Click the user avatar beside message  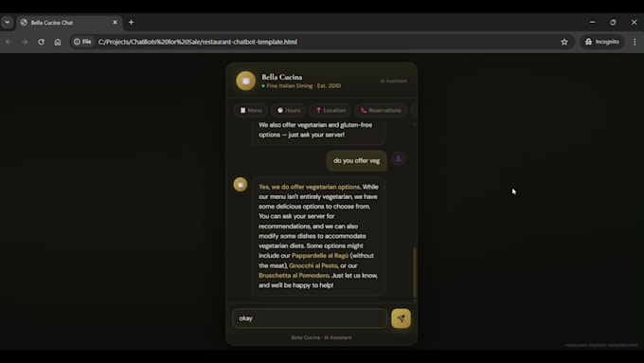click(398, 158)
